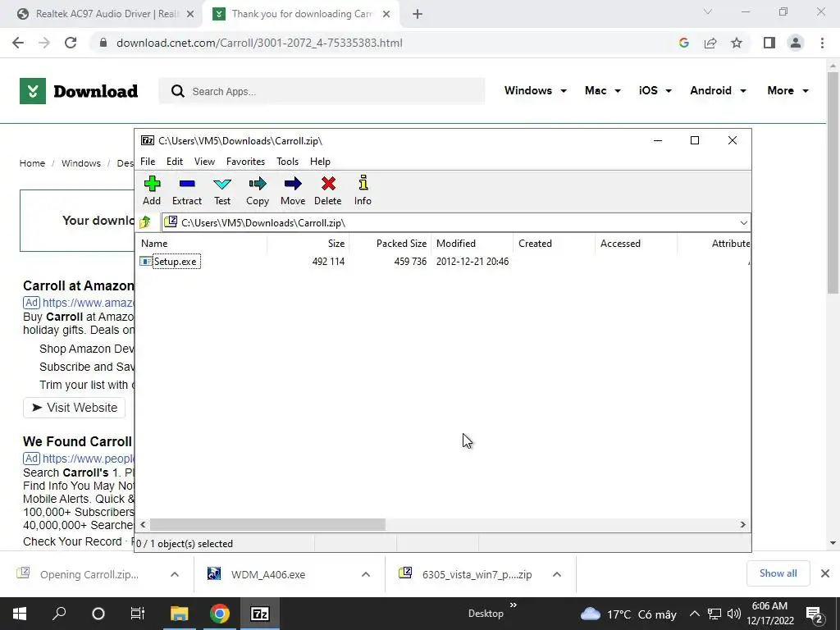Open the Tools menu in 7-Zip

288,162
